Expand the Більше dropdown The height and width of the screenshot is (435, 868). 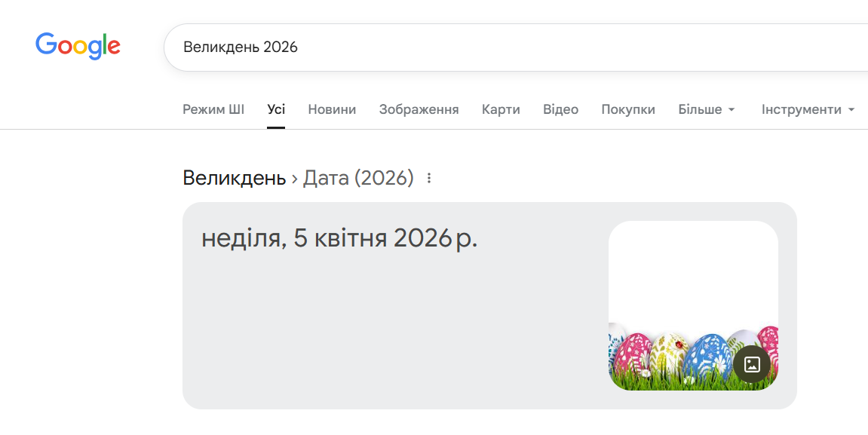706,109
